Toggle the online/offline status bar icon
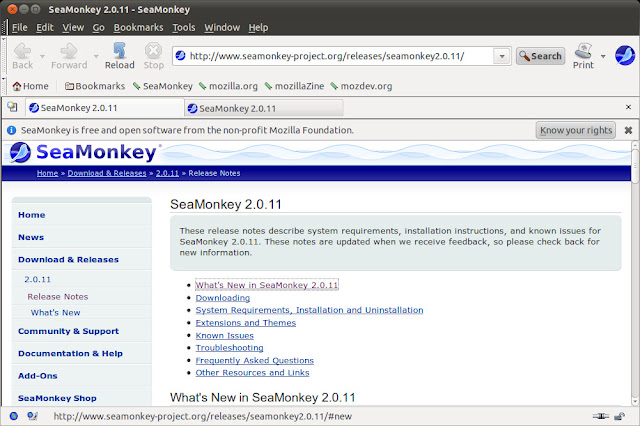 [x=600, y=416]
